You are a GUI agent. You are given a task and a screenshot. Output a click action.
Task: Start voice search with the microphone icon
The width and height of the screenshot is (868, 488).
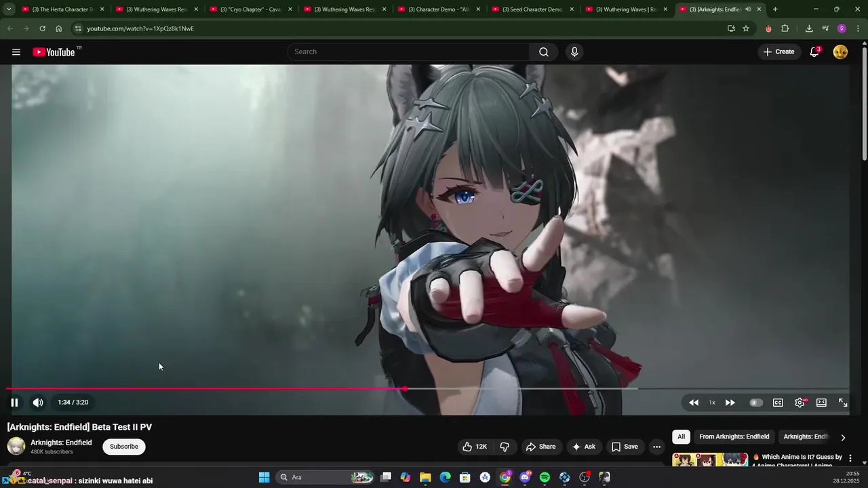tap(574, 52)
